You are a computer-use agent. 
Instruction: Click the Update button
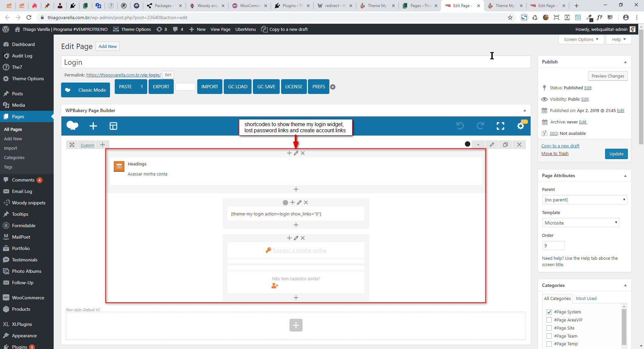click(x=616, y=154)
